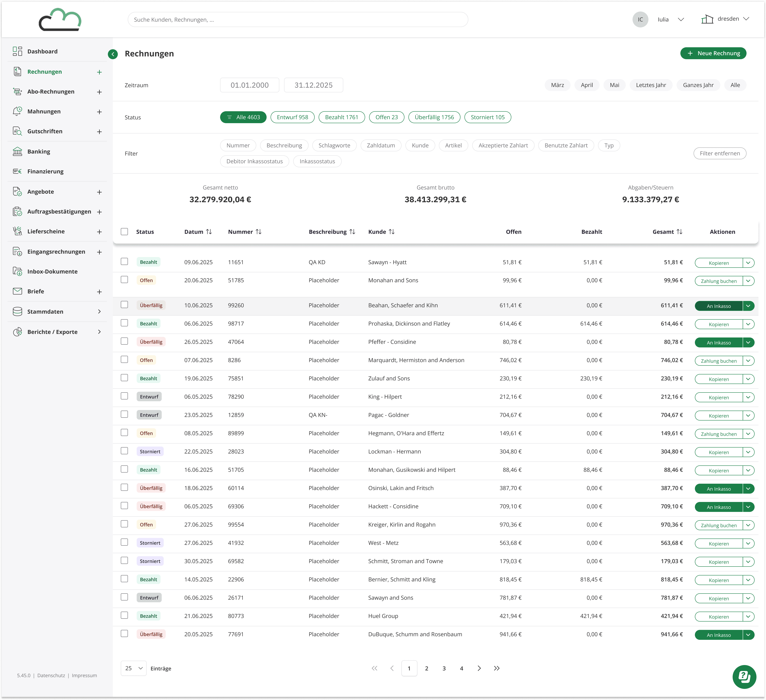Check the row for Monahan and Sons
Viewport: 766px width, 700px height.
pyautogui.click(x=124, y=280)
